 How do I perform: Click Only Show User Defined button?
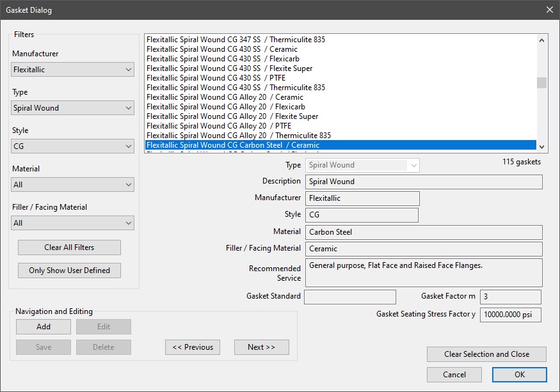coord(69,270)
